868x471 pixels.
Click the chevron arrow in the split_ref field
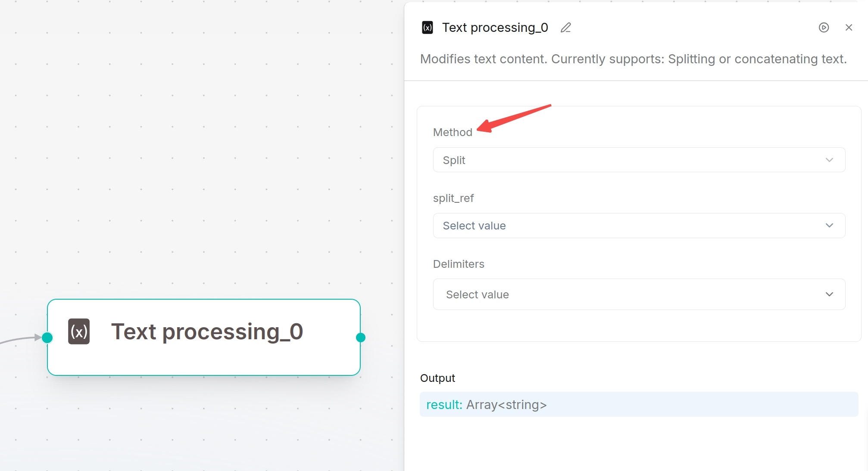point(829,226)
